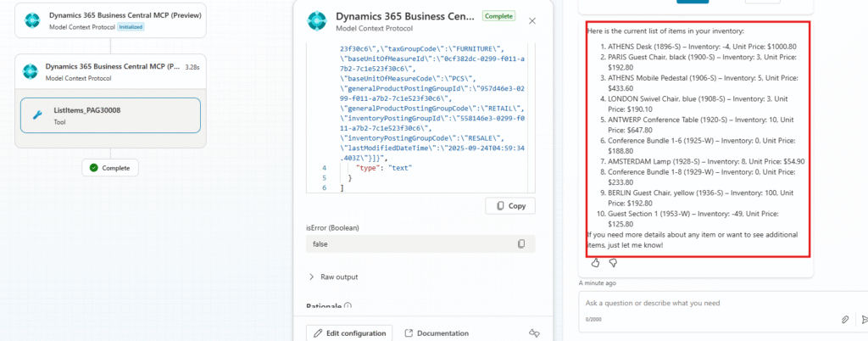Close the Dynamics 365 details panel
The height and width of the screenshot is (341, 868).
tap(531, 20)
